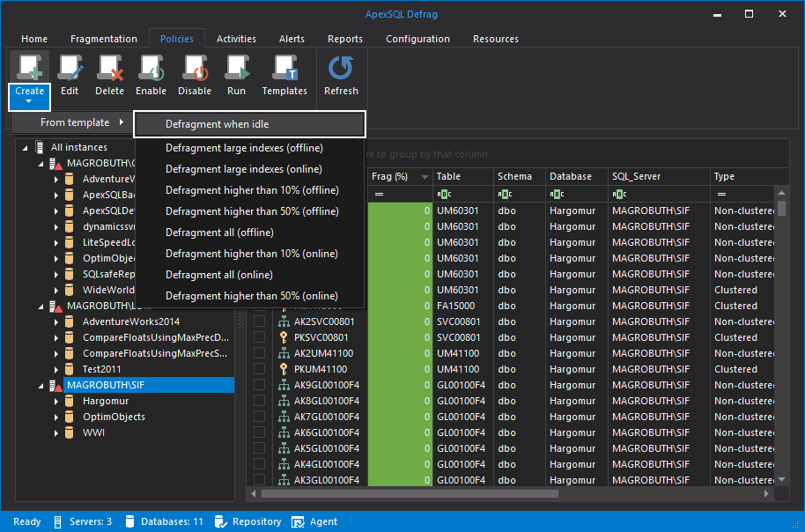Go to the Alerts tab

pyautogui.click(x=292, y=39)
